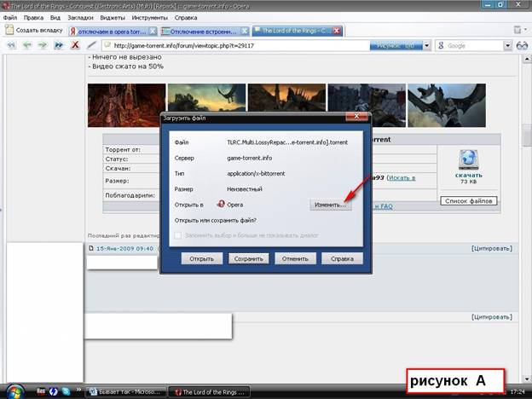Open the Справка menu
The width and height of the screenshot is (532, 399).
coord(186,18)
